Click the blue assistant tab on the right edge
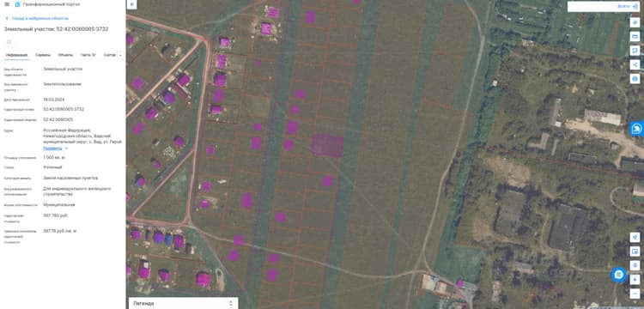 pos(637,129)
